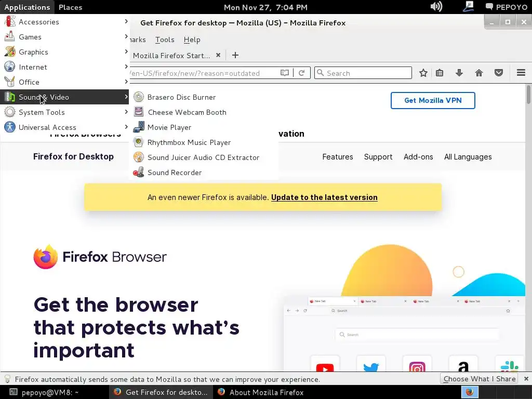532x399 pixels.
Task: Launch Sound Juicer Audio CD Extractor
Action: (204, 157)
